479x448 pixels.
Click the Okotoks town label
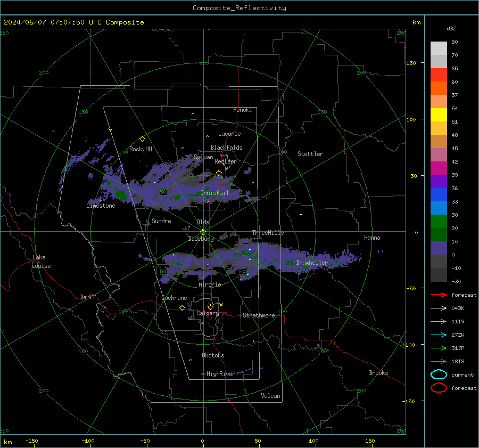pos(213,355)
